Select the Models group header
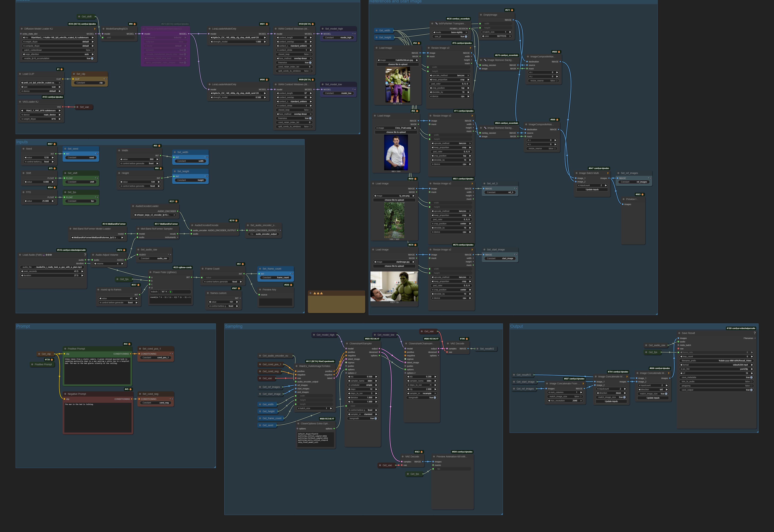This screenshot has height=532, width=774. (23, 1)
